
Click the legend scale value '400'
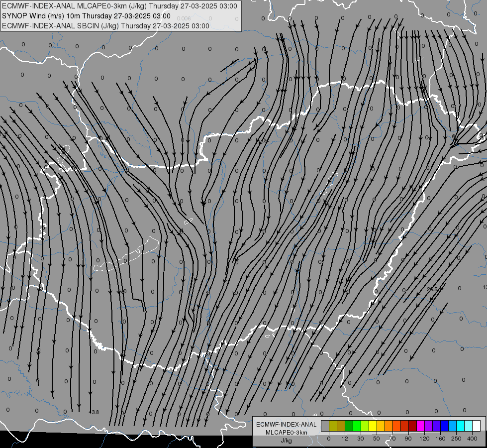click(472, 439)
